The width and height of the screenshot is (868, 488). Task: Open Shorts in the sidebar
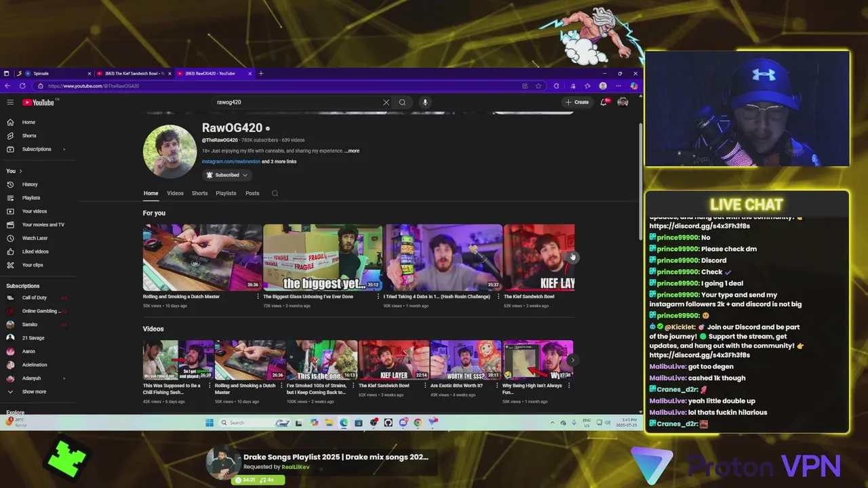(28, 136)
